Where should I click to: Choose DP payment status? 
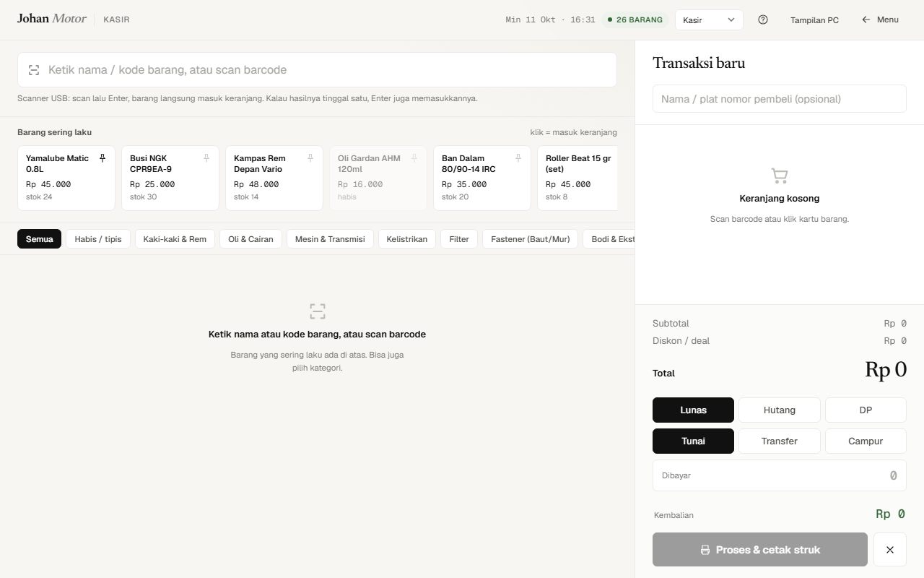(x=866, y=410)
